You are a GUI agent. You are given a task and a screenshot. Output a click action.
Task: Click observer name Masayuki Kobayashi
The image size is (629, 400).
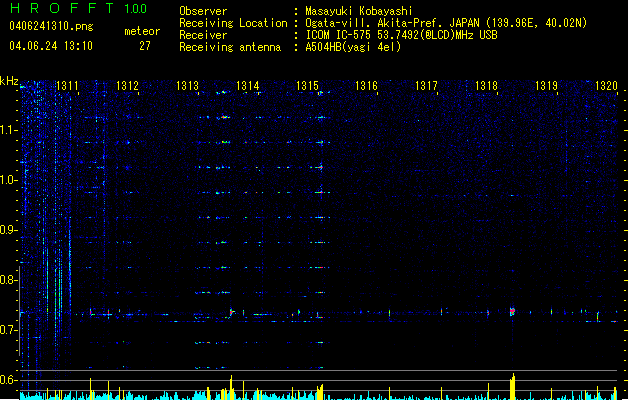coord(359,11)
